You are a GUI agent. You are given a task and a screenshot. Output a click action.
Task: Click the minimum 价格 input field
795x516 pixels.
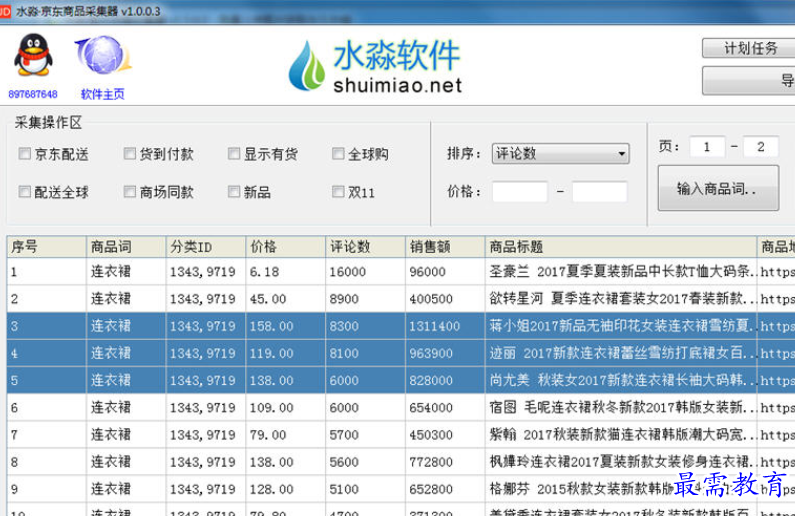pos(520,192)
